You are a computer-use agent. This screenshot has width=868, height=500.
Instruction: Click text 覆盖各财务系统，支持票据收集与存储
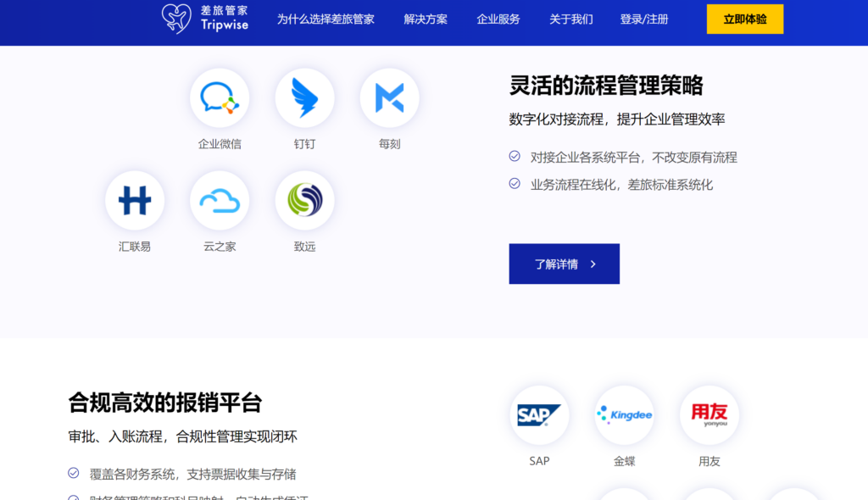click(192, 474)
